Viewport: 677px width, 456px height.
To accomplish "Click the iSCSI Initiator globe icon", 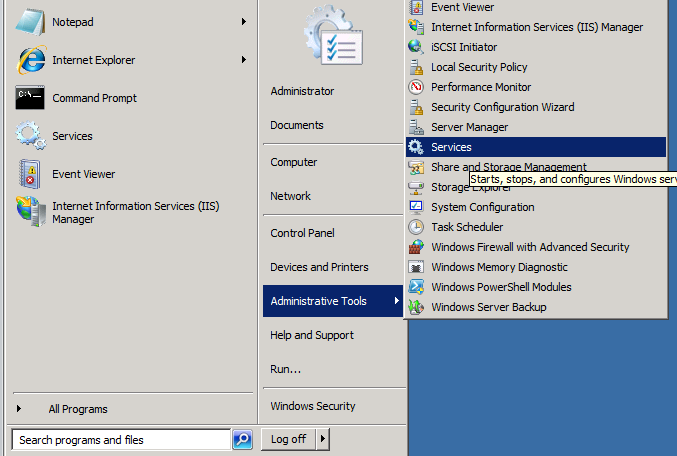I will pyautogui.click(x=416, y=47).
